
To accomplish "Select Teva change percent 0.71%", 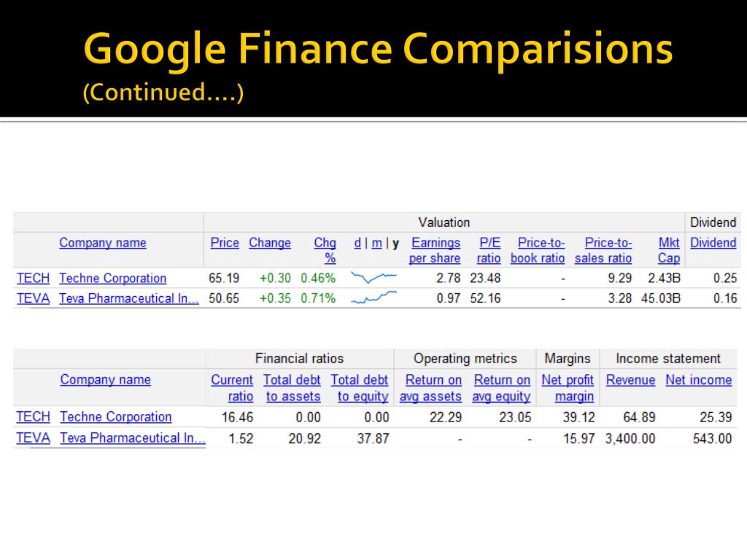I will click(318, 298).
